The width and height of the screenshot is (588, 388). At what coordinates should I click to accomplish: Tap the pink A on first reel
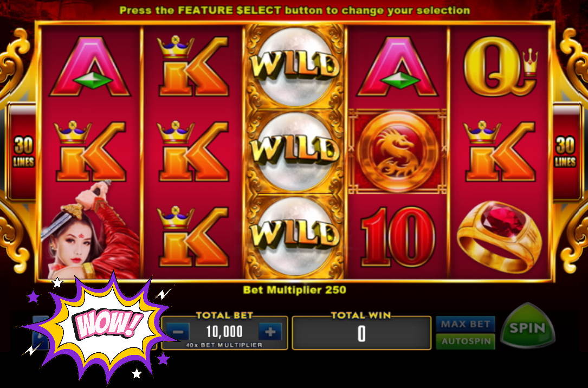[x=90, y=66]
